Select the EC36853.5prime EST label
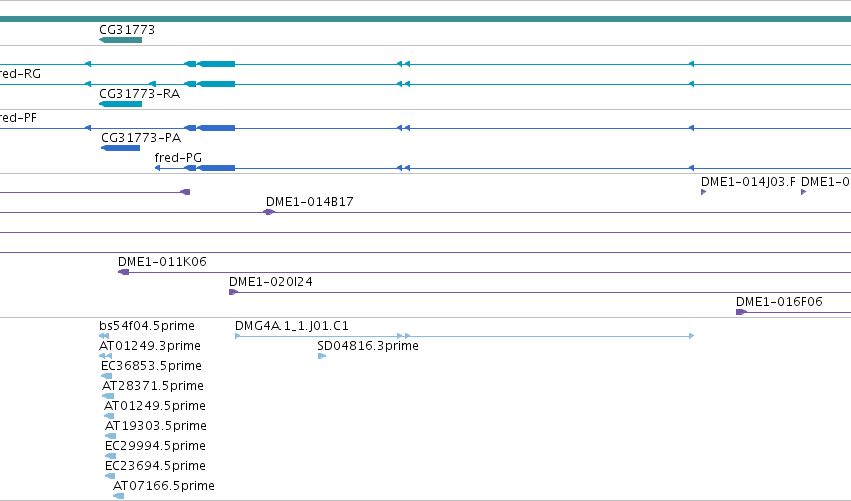 click(x=151, y=366)
